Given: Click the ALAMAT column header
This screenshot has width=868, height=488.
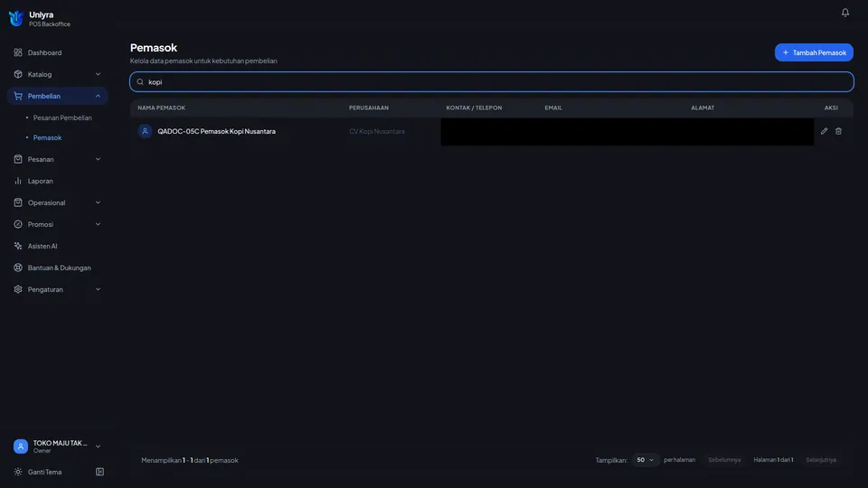Looking at the screenshot, I should tap(703, 108).
